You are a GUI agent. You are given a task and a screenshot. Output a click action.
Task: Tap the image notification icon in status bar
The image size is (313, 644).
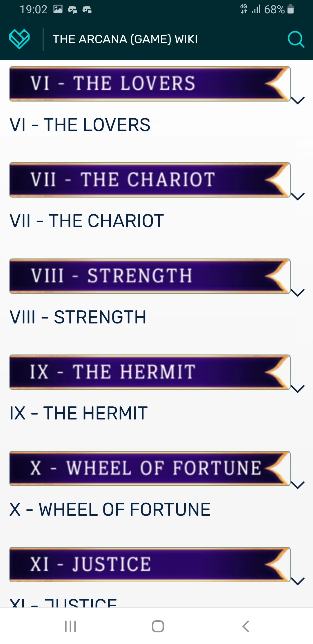[x=58, y=9]
